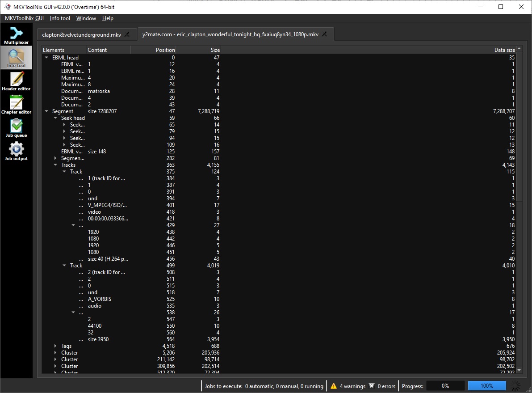Open the Job queue
The height and width of the screenshot is (393, 532).
click(x=16, y=127)
